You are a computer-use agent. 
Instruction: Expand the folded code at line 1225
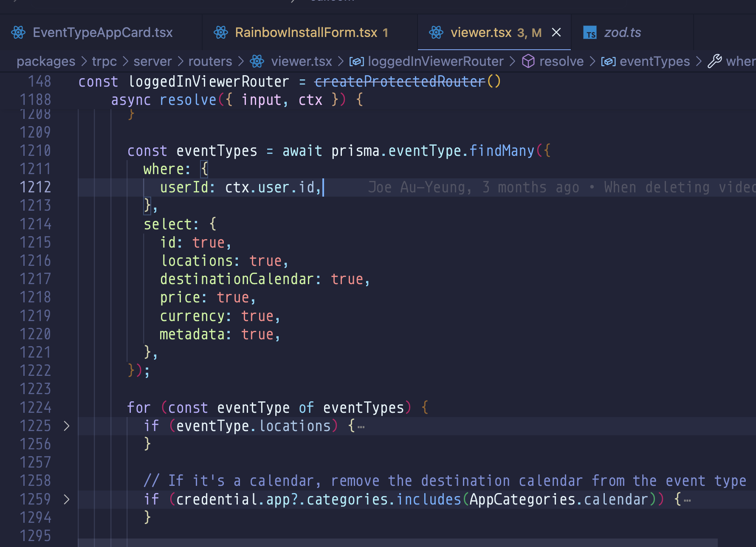[67, 426]
